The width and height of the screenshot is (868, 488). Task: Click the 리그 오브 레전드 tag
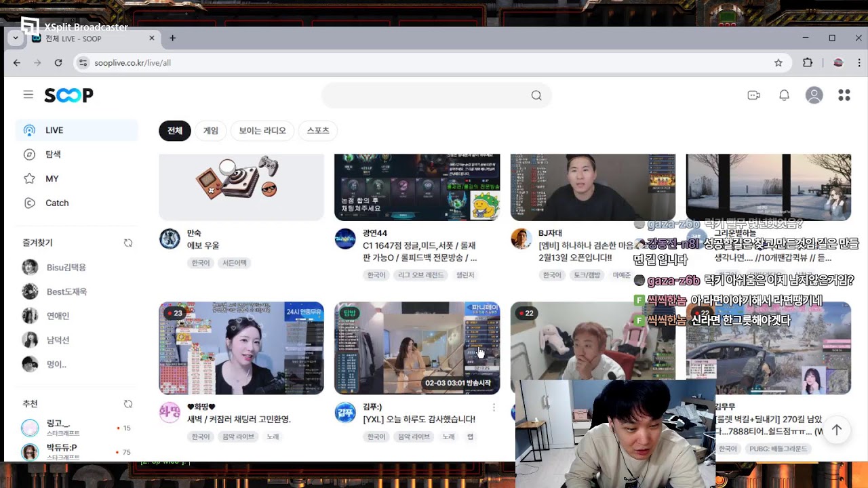coord(420,275)
